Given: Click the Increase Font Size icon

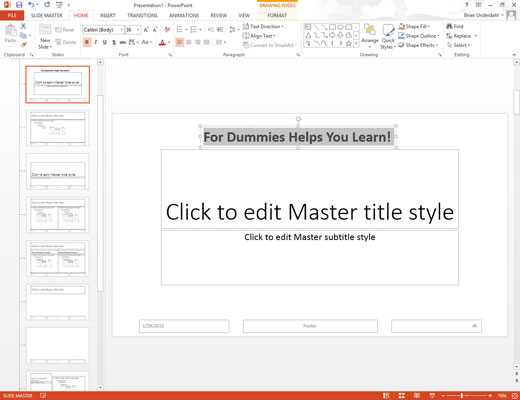Looking at the screenshot, I should (x=146, y=30).
